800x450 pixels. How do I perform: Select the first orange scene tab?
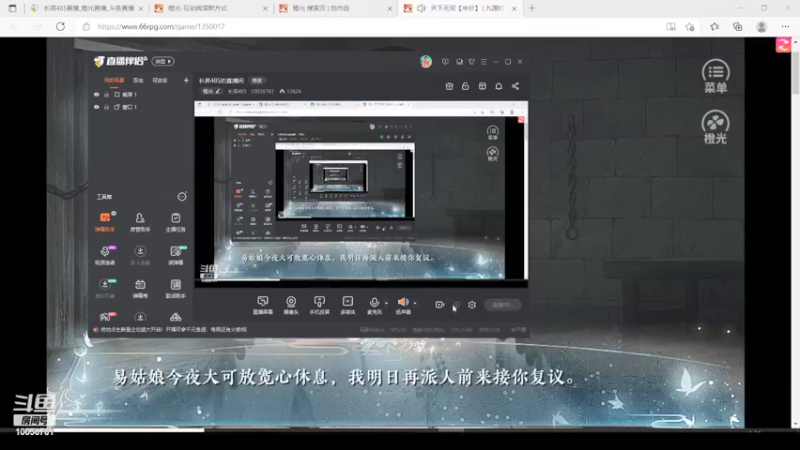click(114, 80)
